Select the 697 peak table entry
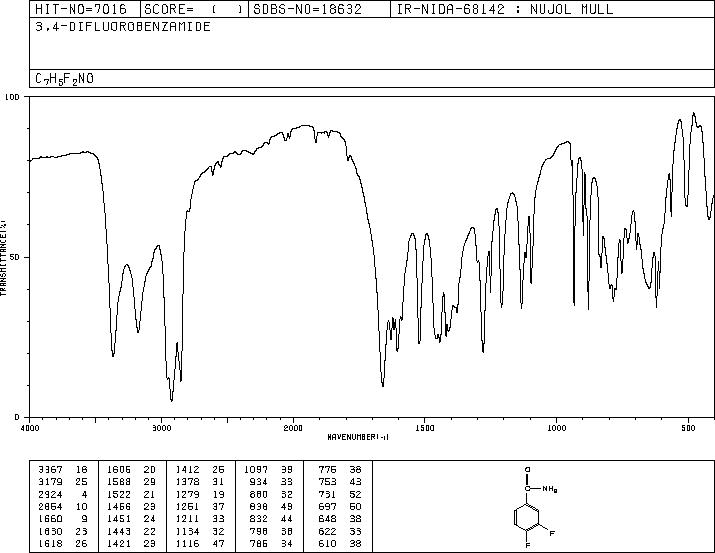 (x=340, y=506)
